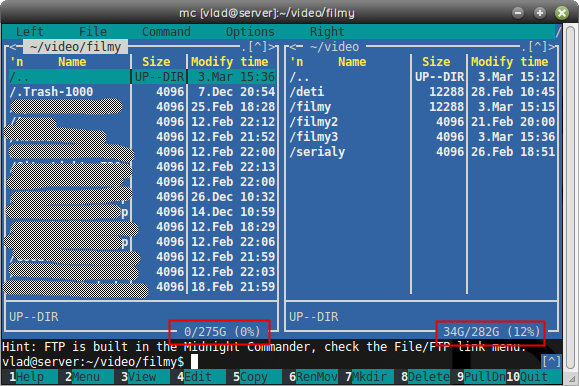579x386 pixels.
Task: Click the 4 Edit function key
Action: [198, 377]
